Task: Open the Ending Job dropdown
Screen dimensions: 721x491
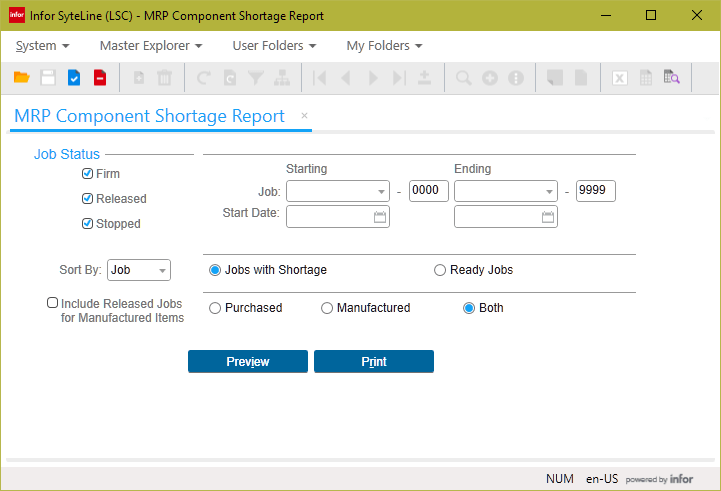Action: 549,191
